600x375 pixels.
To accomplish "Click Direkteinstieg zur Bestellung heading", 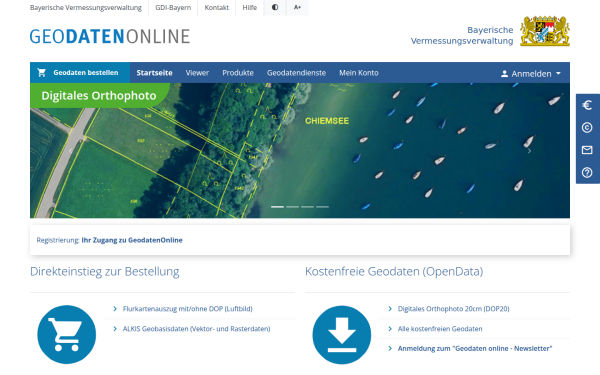I will point(104,271).
